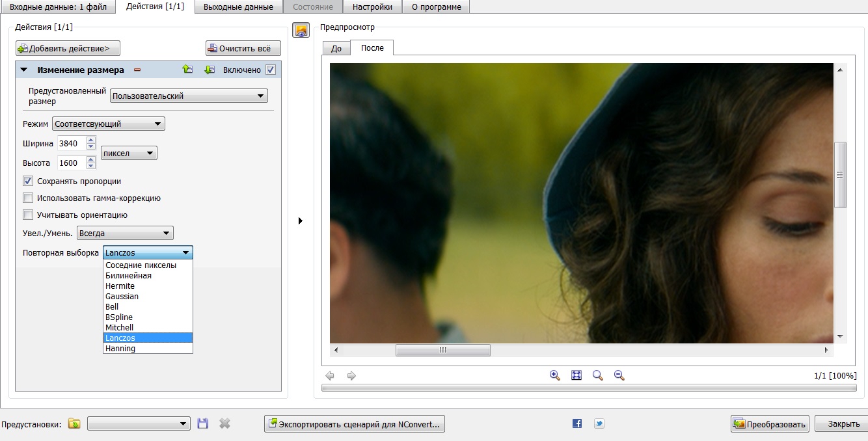Open the Увел./Умень. dropdown
The width and height of the screenshot is (868, 441).
click(x=125, y=233)
